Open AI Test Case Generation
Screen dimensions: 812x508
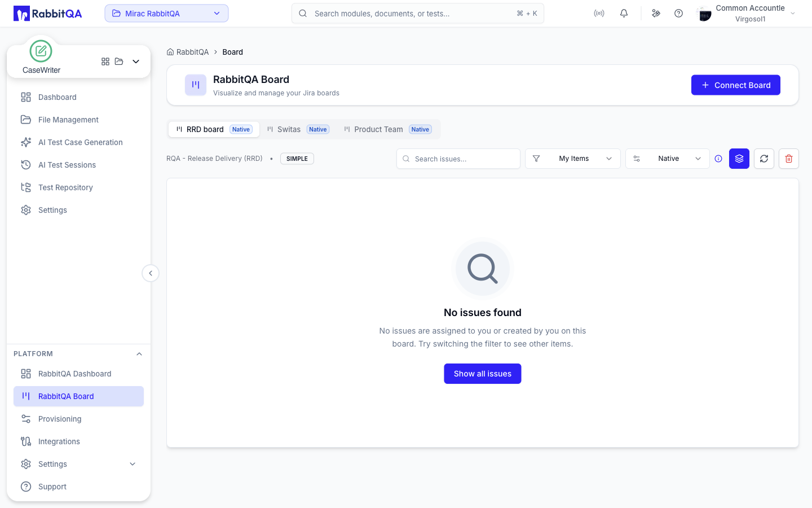[78, 142]
